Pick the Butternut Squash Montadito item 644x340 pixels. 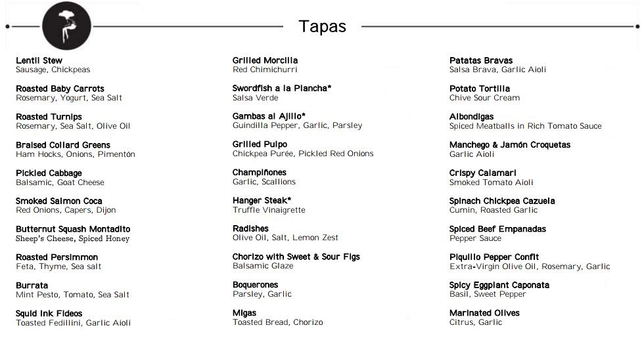pos(73,229)
